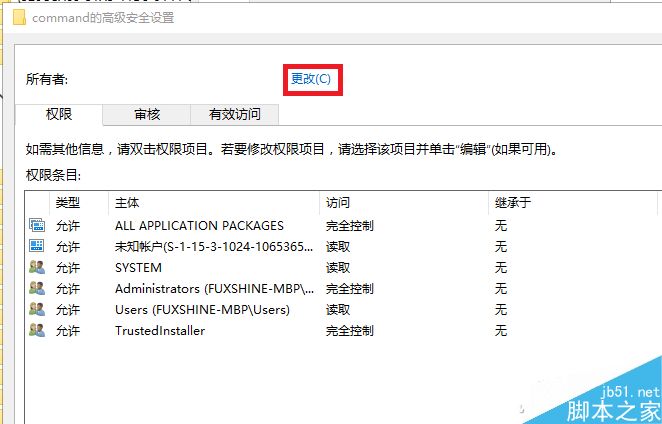Click the TrustedInstaller row user icon
Screen dimensions: 662x424
37,330
